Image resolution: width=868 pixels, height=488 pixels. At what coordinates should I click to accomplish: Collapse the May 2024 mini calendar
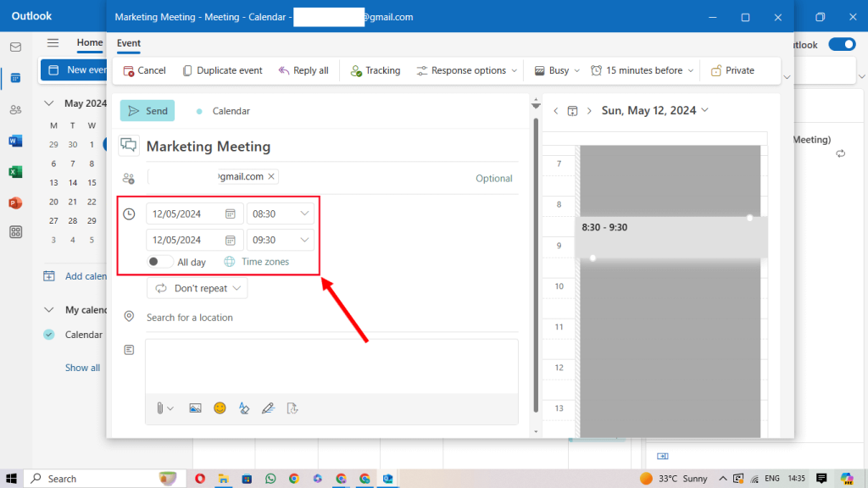click(x=48, y=103)
